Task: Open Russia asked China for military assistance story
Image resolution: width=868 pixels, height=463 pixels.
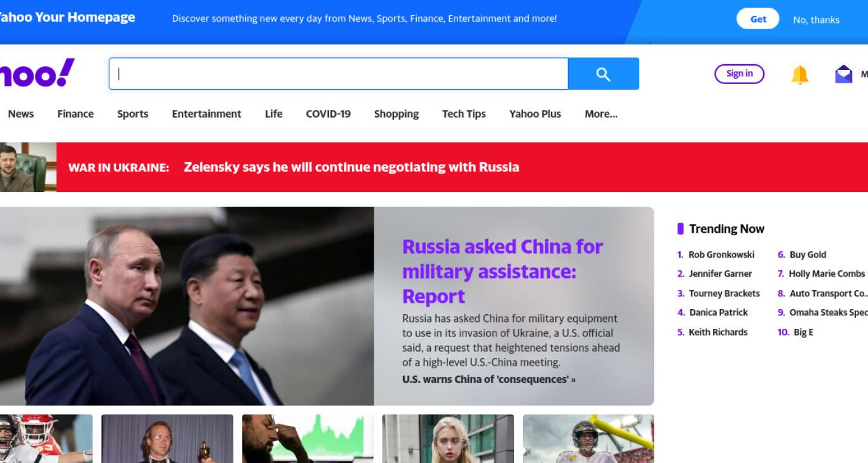Action: tap(503, 271)
